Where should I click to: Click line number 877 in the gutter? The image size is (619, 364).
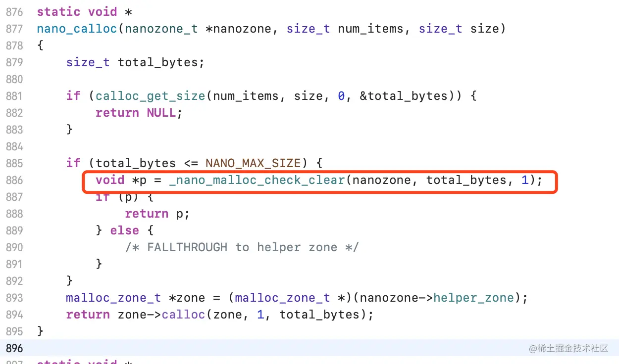coord(14,29)
